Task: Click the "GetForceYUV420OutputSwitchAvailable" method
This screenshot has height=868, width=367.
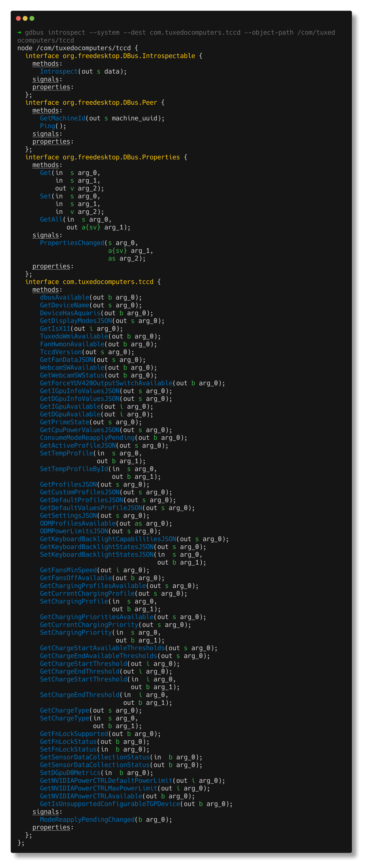Action: tap(106, 383)
